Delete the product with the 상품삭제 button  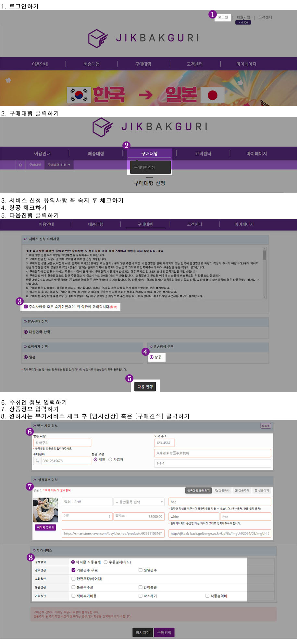point(262,490)
